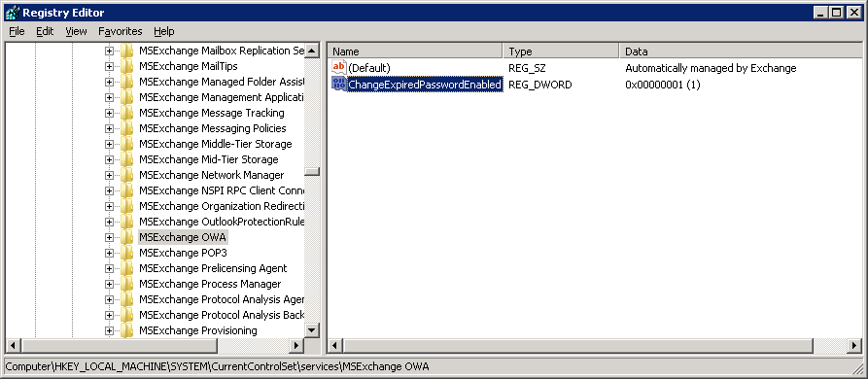Click folder icon of MSExchange Mid-Tier Storage
The width and height of the screenshot is (868, 379).
pos(126,159)
